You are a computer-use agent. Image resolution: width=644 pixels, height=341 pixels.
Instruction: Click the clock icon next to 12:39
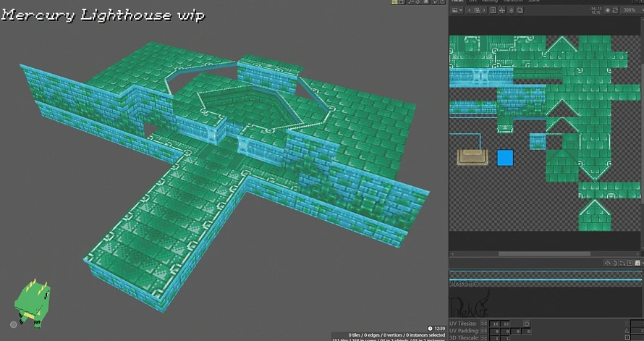coord(430,328)
